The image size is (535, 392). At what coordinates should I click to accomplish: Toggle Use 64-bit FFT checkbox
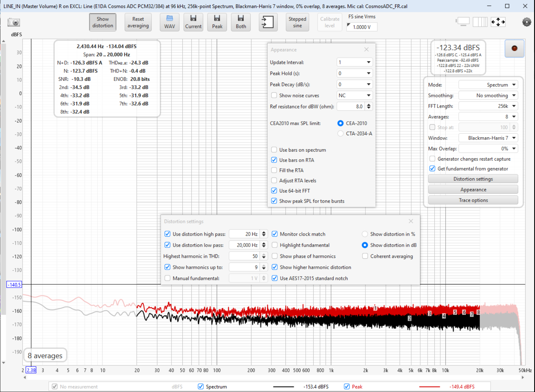[x=274, y=191]
